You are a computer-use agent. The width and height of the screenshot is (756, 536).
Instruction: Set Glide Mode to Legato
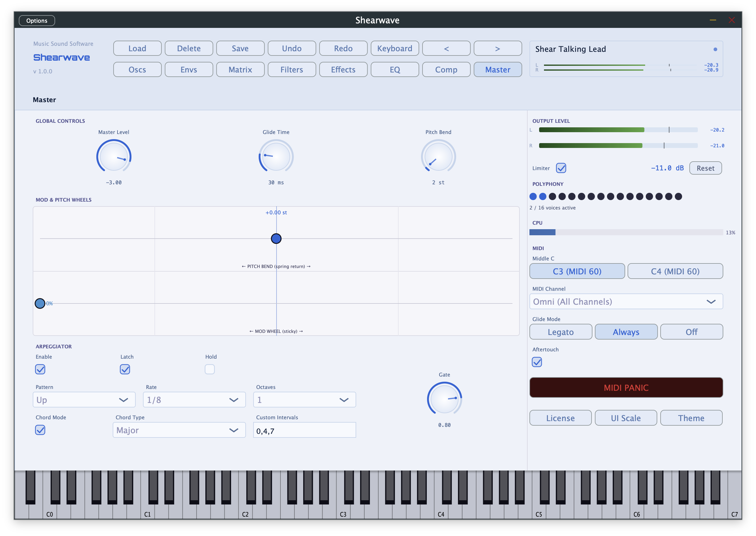tap(561, 332)
